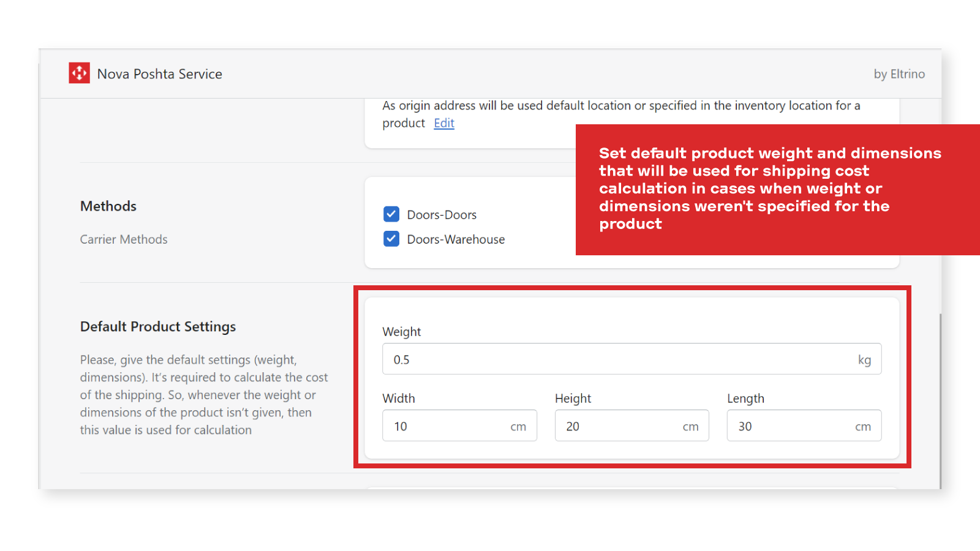
Task: Select the Height input field
Action: click(631, 426)
